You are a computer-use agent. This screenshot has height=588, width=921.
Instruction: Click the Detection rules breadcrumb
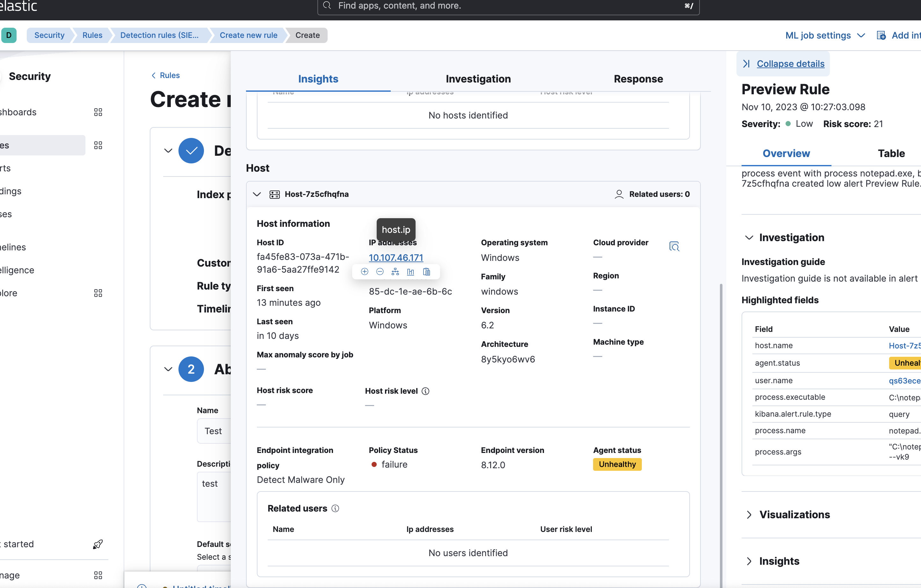[x=159, y=35]
